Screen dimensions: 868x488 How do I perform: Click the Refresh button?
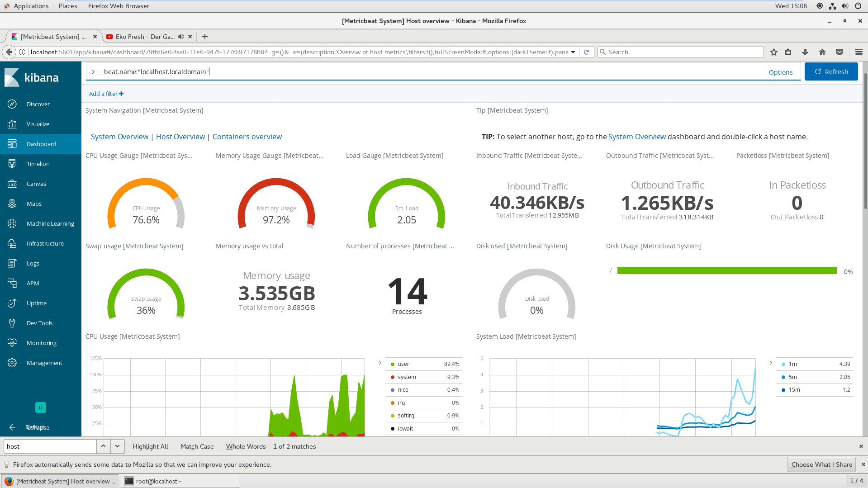(831, 72)
